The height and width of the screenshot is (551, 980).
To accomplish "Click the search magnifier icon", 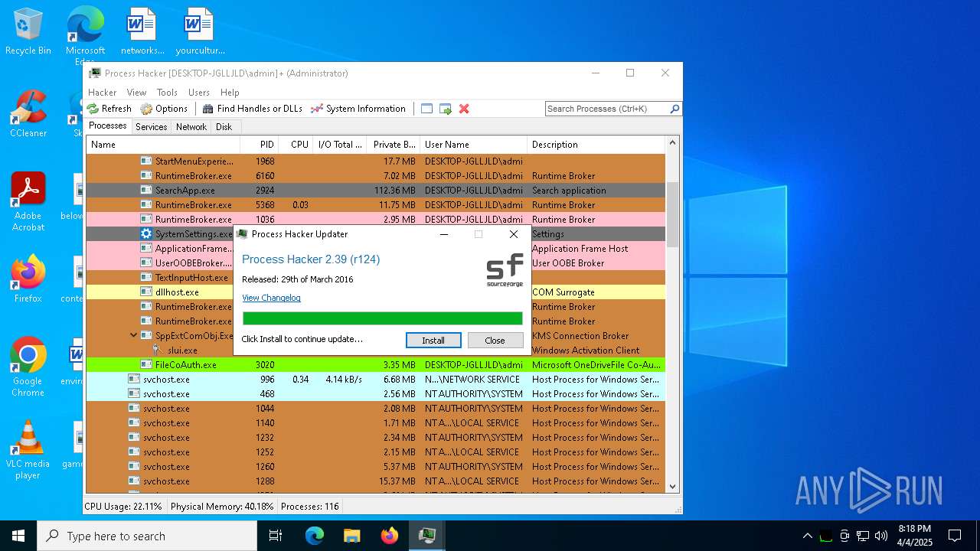I will pos(675,109).
